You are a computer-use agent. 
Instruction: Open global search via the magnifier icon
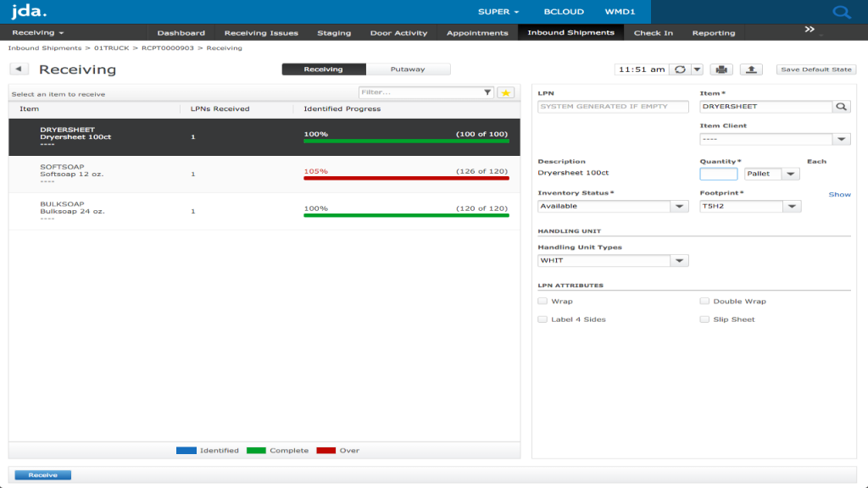click(841, 12)
